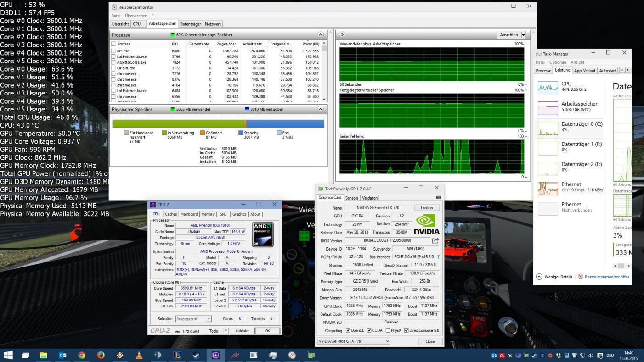
Task: Open the Action Center notification icon
Action: pyautogui.click(x=600, y=356)
